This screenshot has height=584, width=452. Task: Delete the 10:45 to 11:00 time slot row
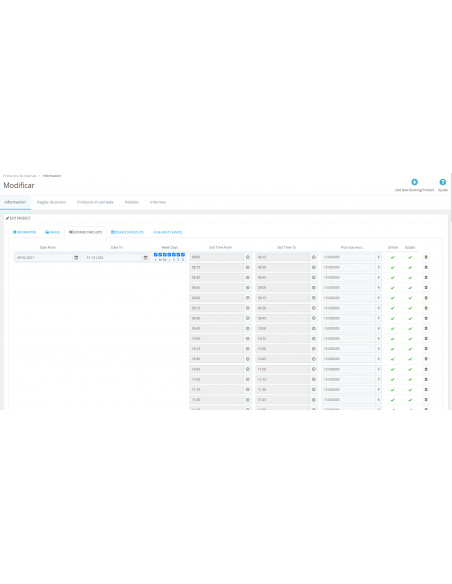[x=426, y=369]
